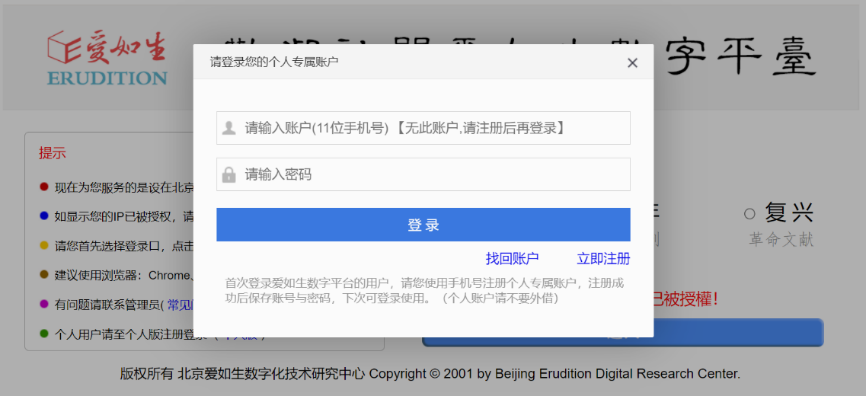
Task: Click the Erudition 爱如生 logo
Action: [107, 58]
